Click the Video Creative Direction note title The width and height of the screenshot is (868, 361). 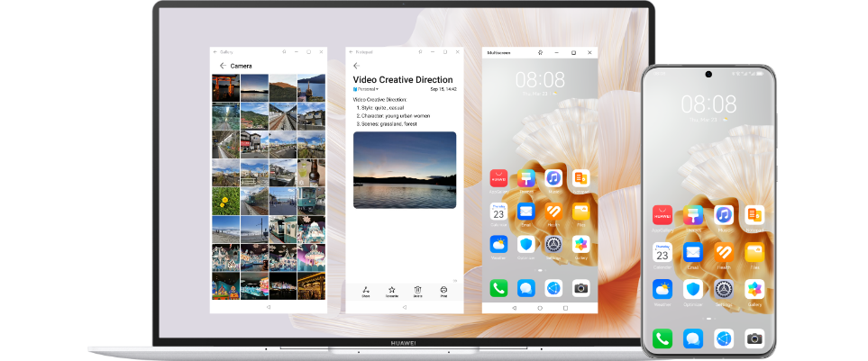tap(404, 78)
